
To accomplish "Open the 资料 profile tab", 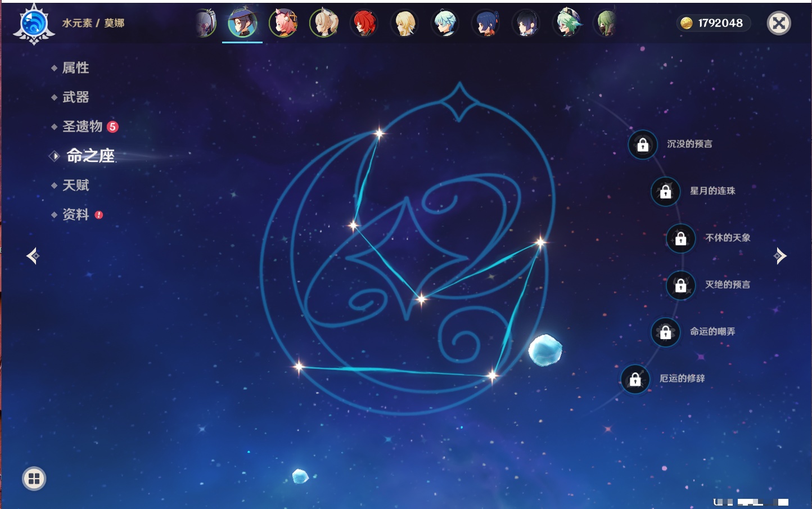I will tap(77, 214).
